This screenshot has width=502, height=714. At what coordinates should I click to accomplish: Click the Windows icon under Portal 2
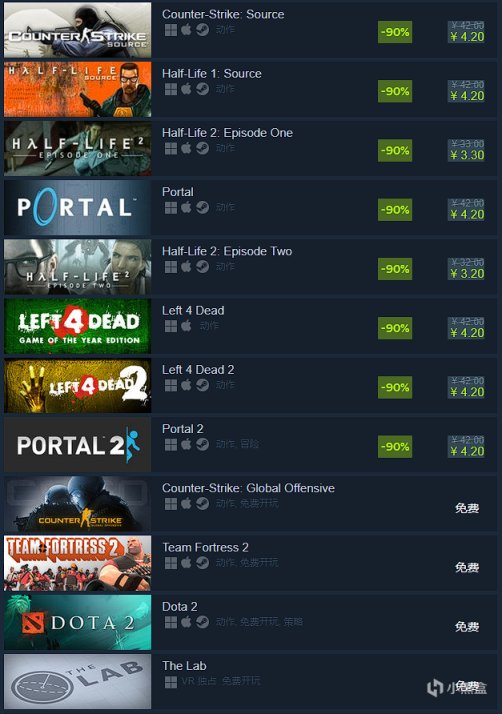pos(171,444)
